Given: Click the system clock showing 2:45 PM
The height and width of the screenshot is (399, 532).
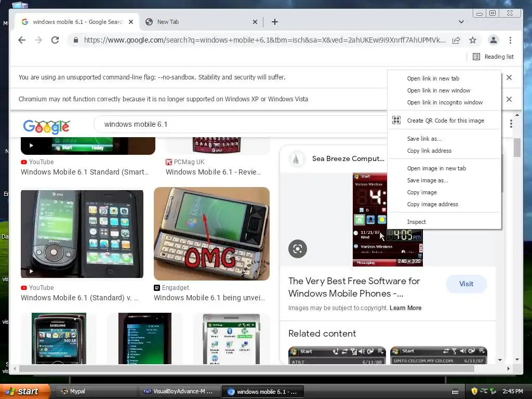Looking at the screenshot, I should pos(513,391).
